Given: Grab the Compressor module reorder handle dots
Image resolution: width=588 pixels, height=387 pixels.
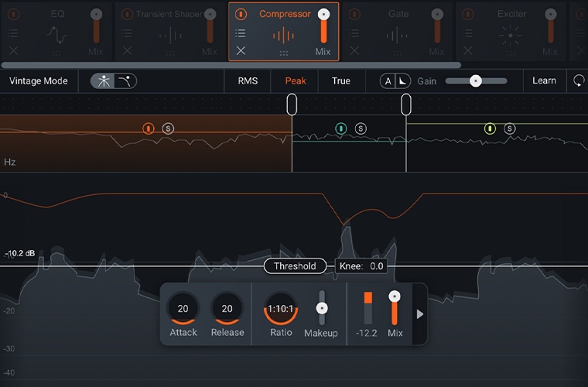Looking at the screenshot, I should pyautogui.click(x=284, y=53).
